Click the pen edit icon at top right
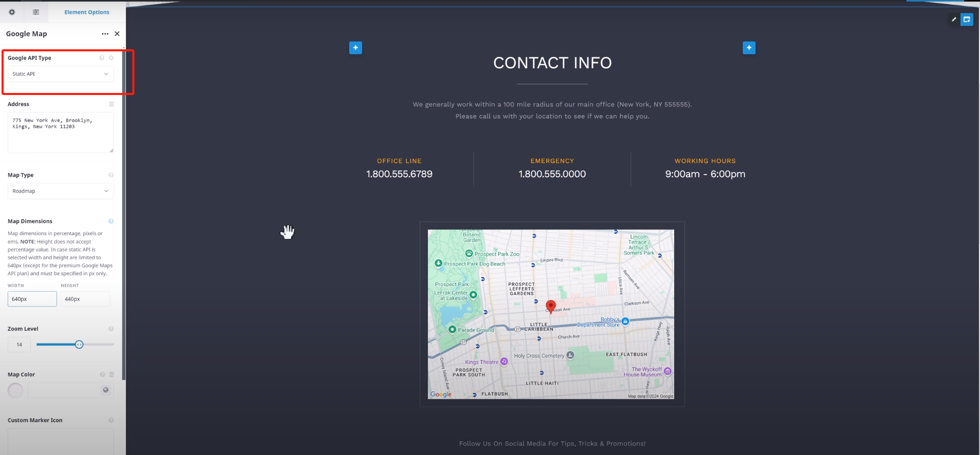The image size is (980, 455). pyautogui.click(x=954, y=20)
